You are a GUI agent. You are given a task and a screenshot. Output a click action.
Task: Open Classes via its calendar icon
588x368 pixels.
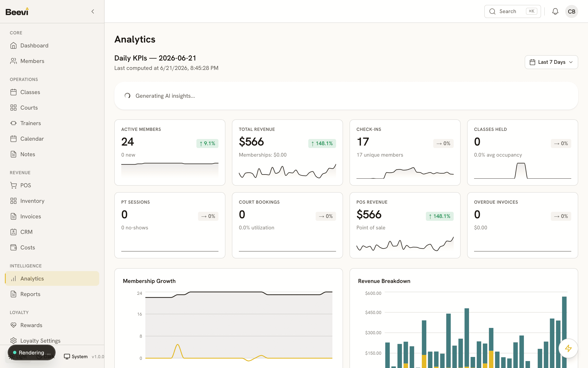click(13, 92)
